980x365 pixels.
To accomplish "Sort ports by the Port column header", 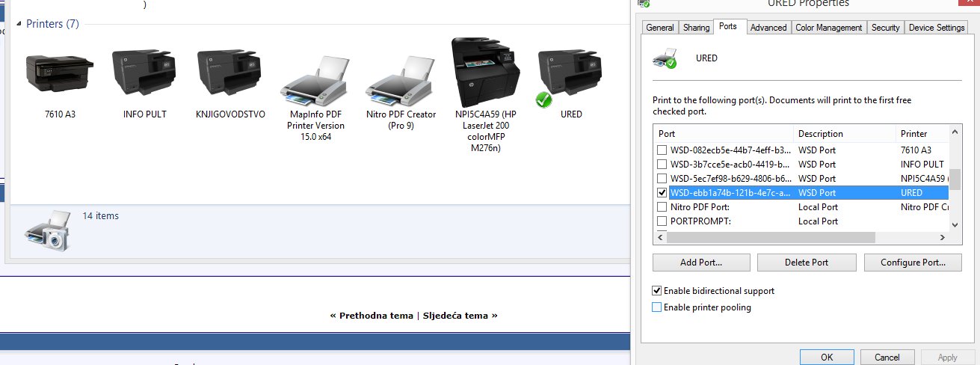I will coord(723,134).
